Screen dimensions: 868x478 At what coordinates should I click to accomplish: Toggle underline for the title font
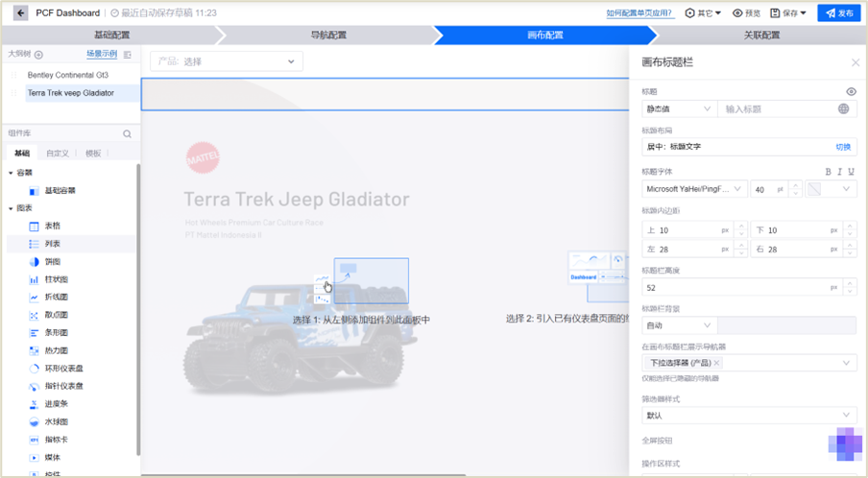[x=851, y=172]
